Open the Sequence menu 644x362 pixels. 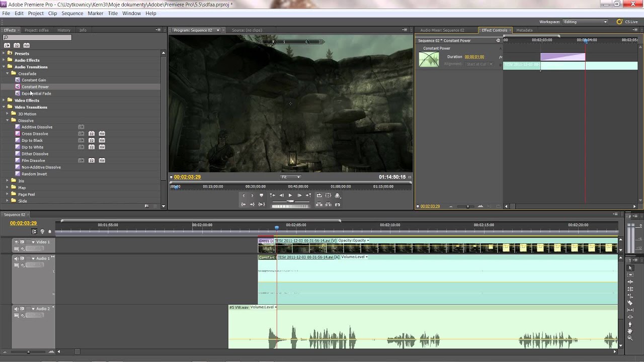click(x=72, y=14)
